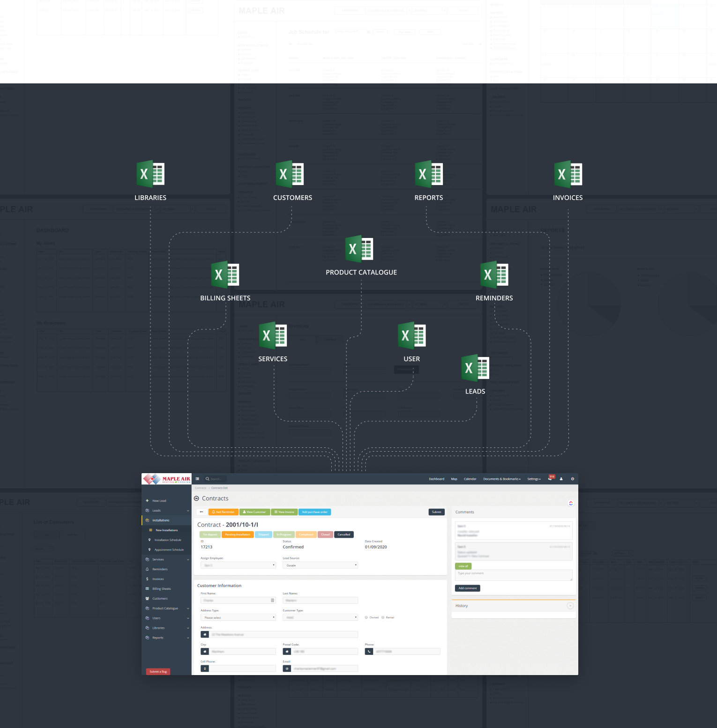Click the Add Reminder button
The height and width of the screenshot is (728, 717).
coord(223,512)
